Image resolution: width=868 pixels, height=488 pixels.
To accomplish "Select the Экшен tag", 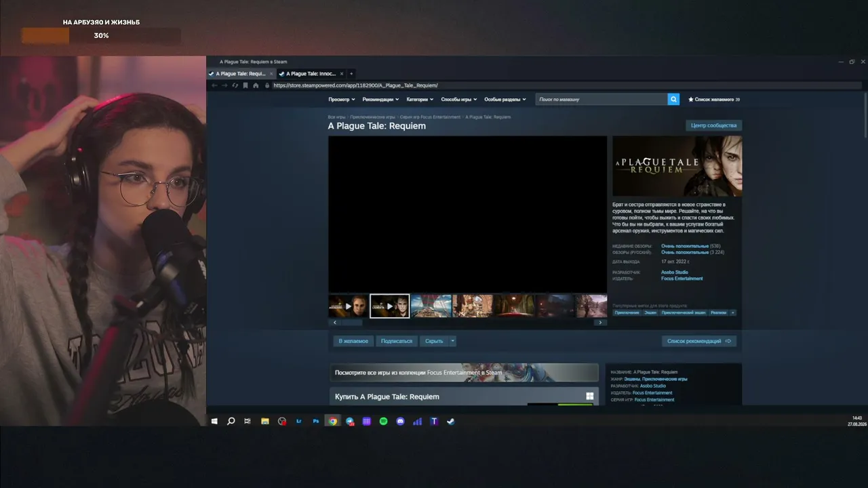I will coord(650,312).
